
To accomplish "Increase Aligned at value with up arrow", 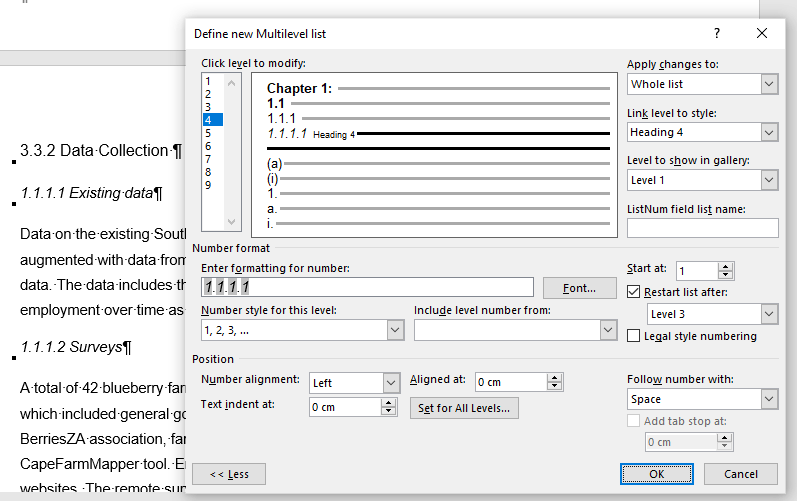I will (555, 378).
